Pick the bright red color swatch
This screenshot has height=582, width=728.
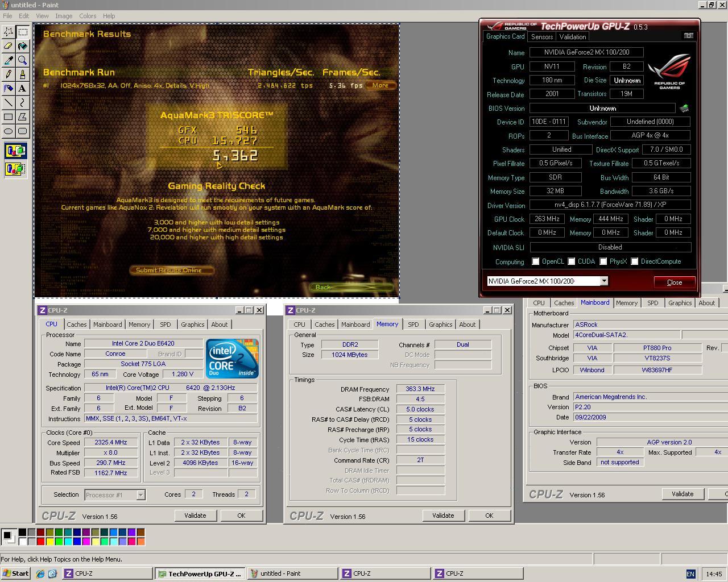tap(40, 541)
